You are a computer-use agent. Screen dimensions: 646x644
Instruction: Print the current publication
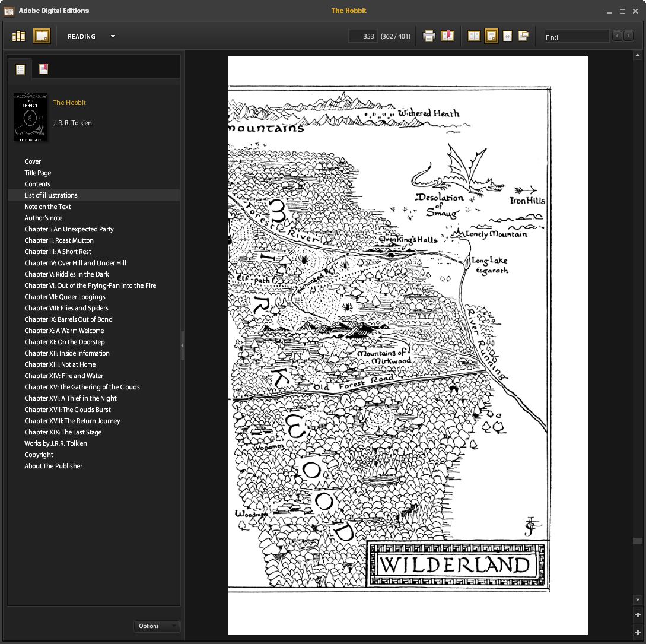[429, 36]
